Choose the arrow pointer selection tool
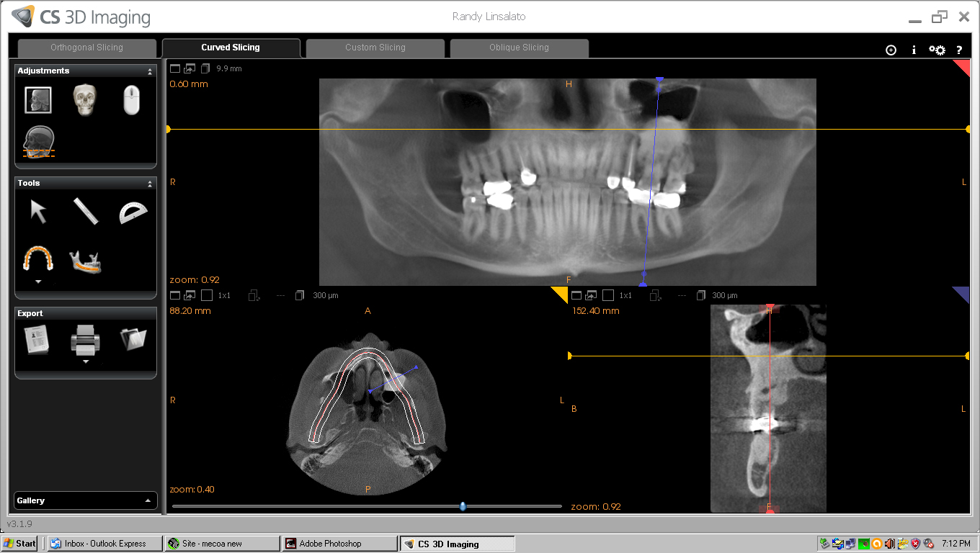Screen dimensions: 980x553 (37, 212)
